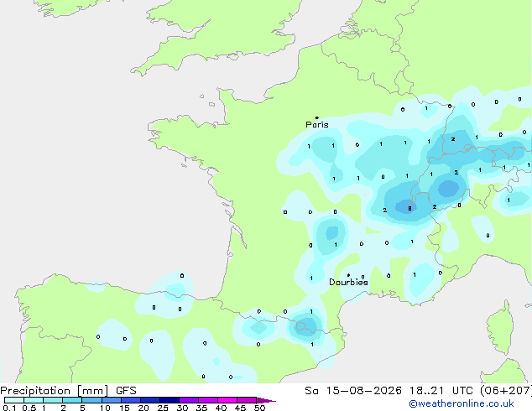Image resolution: width=532 pixels, height=411 pixels.
Task: Select the Dourbies location dot marker
Action: point(348,275)
